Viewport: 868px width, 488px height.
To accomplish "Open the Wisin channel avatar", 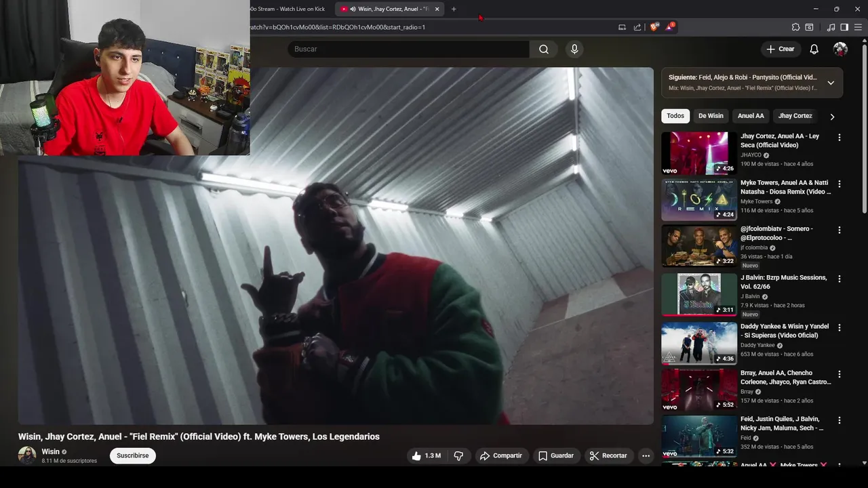I will click(27, 455).
